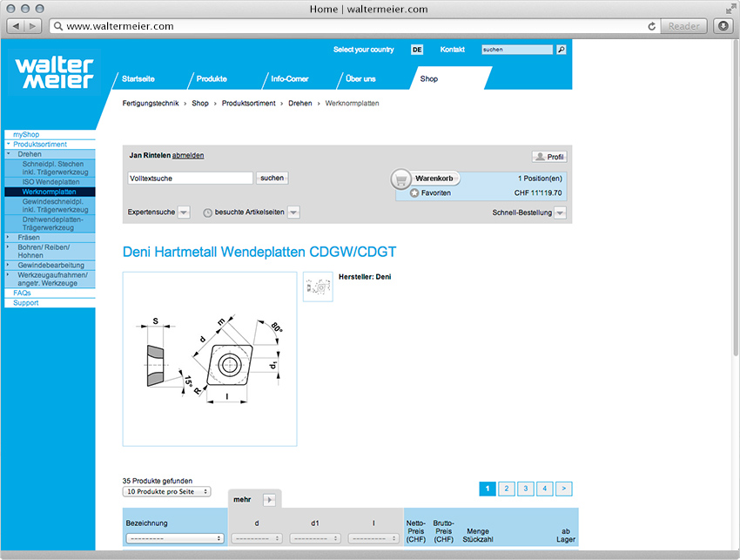Click the mehr arrow to show more columns
Image resolution: width=740 pixels, height=560 pixels.
(269, 500)
